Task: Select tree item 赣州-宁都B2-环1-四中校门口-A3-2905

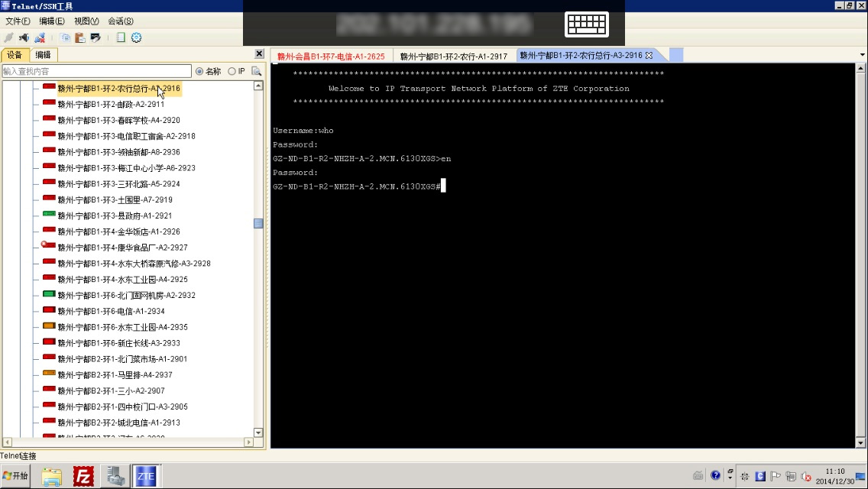Action: pos(122,407)
